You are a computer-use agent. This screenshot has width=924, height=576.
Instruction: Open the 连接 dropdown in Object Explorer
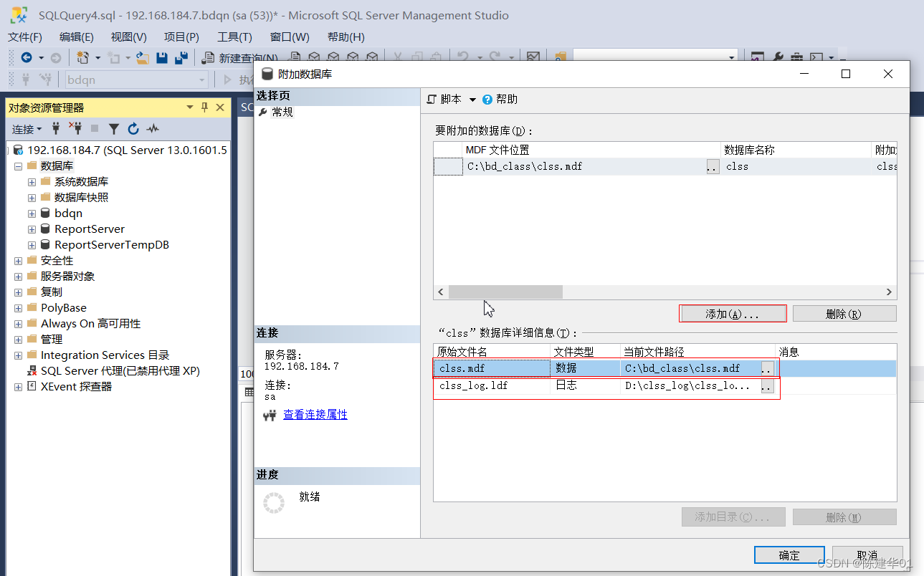pos(27,129)
